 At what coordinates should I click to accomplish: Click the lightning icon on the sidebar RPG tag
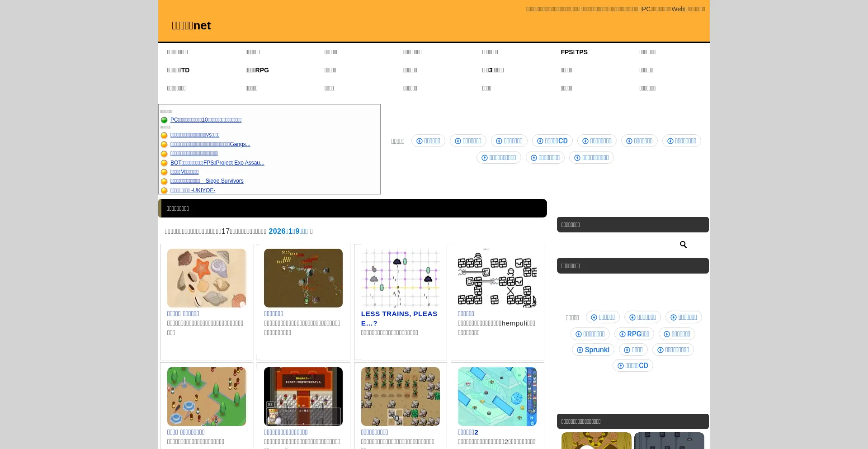pyautogui.click(x=622, y=334)
